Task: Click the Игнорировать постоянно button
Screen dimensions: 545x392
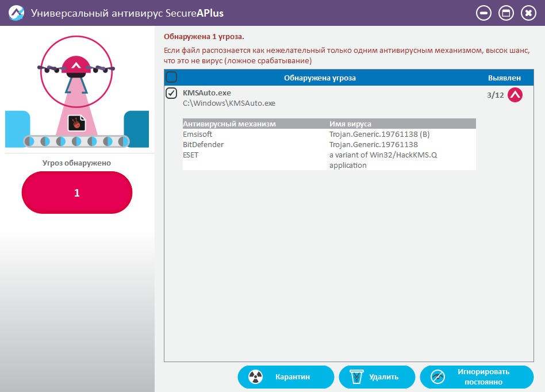Action: tap(477, 376)
